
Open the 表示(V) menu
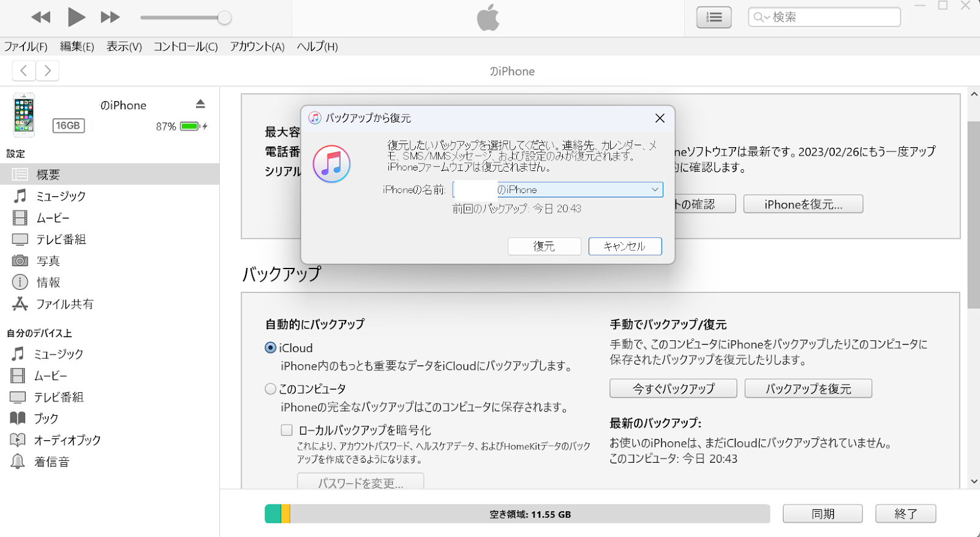click(124, 47)
